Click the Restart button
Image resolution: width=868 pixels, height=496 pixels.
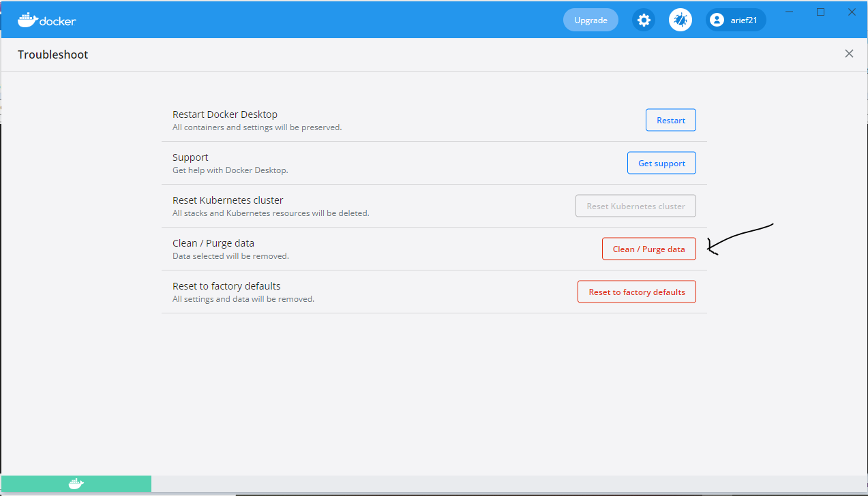671,120
